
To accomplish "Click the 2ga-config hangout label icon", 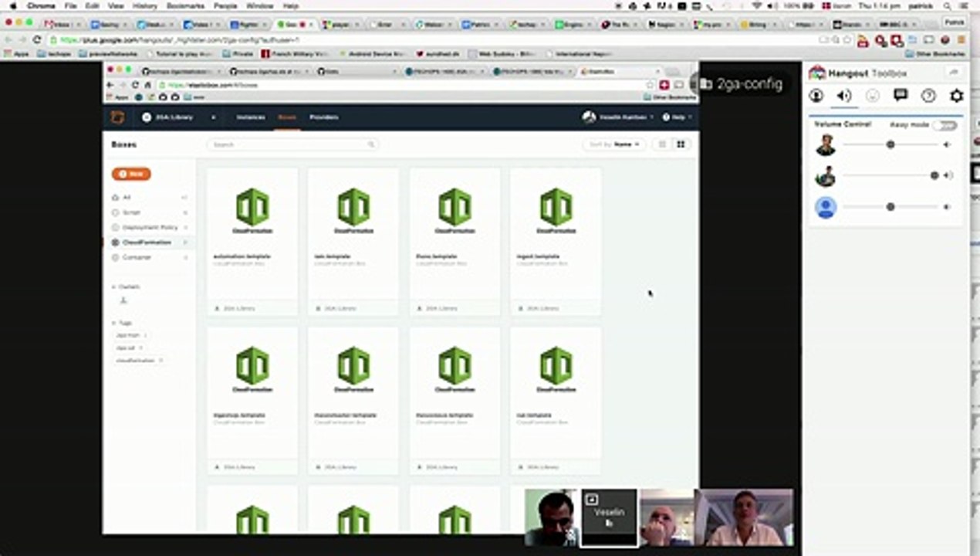I will pyautogui.click(x=706, y=83).
